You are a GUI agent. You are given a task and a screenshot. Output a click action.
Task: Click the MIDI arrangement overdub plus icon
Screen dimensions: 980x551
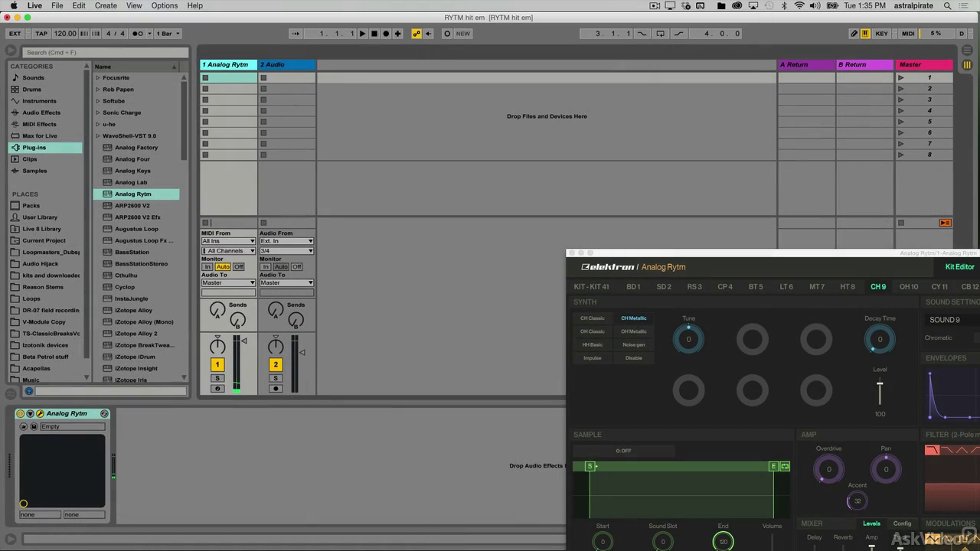(x=397, y=34)
